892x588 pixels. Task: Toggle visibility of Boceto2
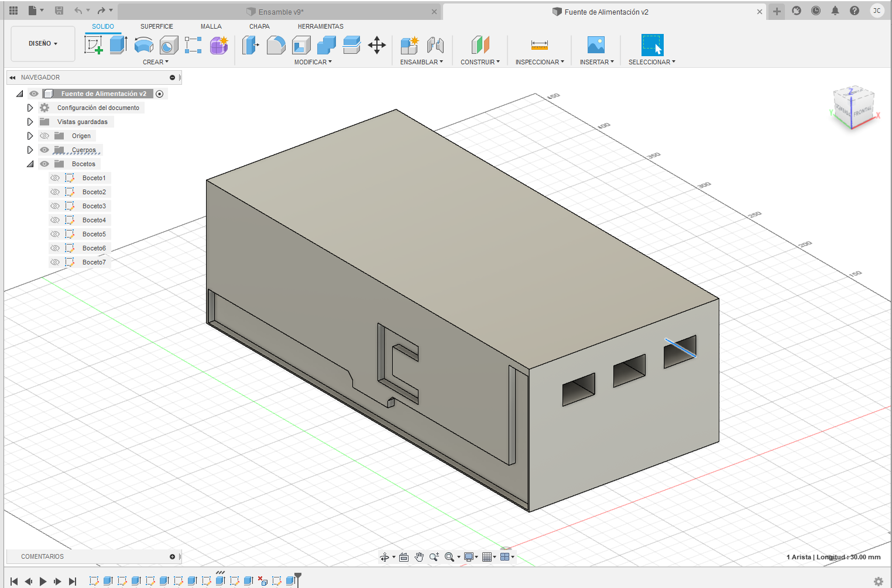coord(55,192)
